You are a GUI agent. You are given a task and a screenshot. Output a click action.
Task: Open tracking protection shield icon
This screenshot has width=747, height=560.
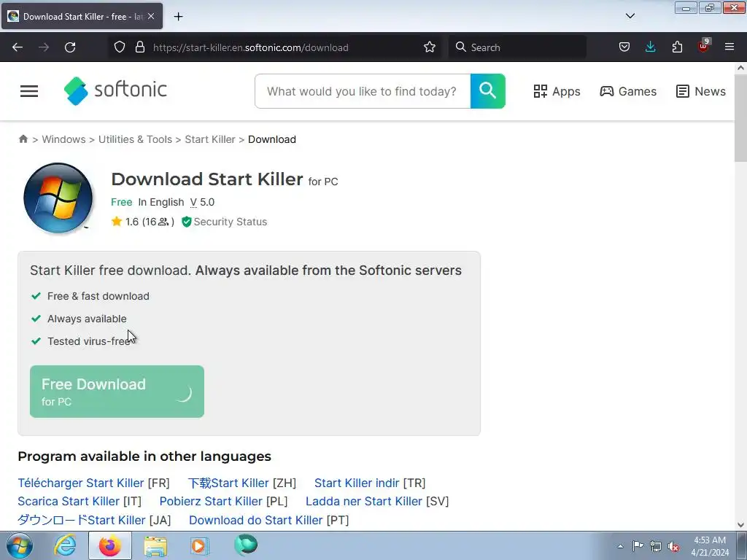pos(120,47)
